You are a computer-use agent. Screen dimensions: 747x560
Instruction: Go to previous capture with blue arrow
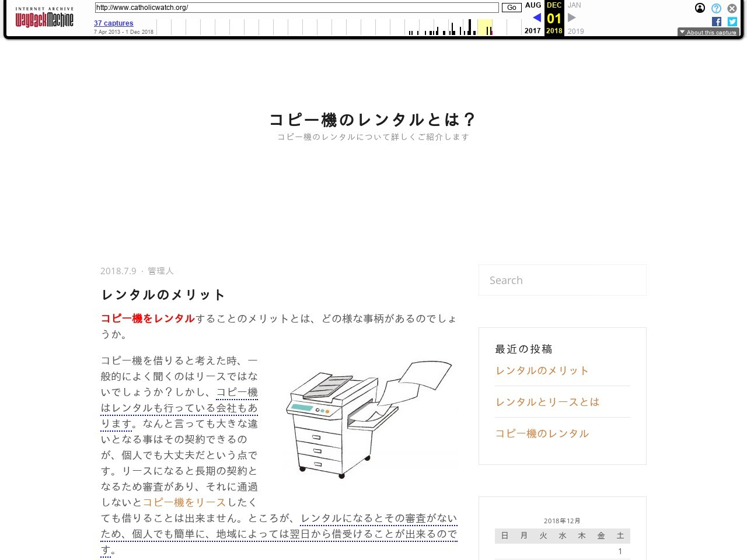[537, 17]
